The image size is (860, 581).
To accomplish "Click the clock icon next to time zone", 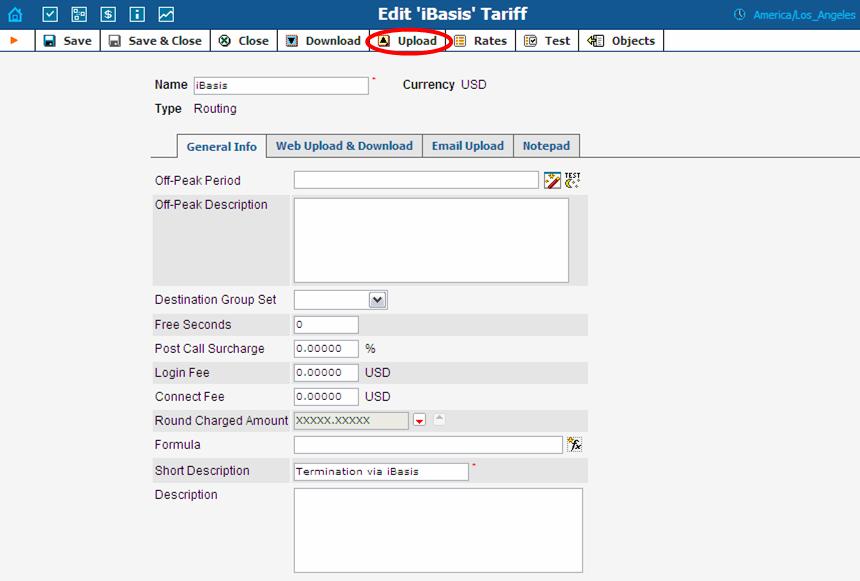I will [739, 15].
